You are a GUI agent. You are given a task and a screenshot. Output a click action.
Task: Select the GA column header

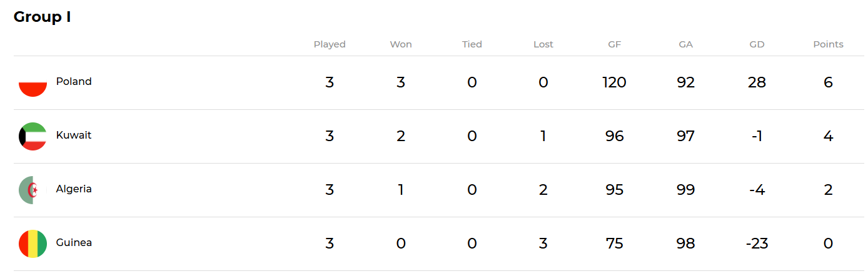(x=686, y=44)
